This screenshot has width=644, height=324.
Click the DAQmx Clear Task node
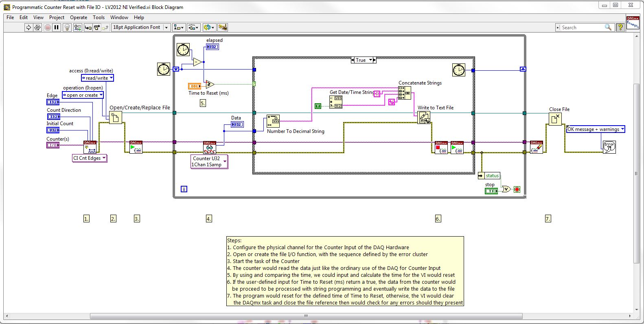537,147
